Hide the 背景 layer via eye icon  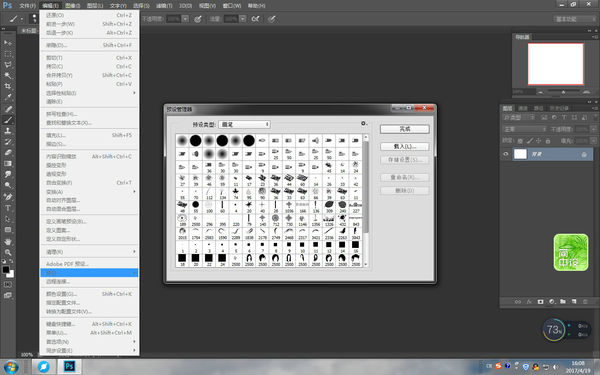pyautogui.click(x=506, y=154)
